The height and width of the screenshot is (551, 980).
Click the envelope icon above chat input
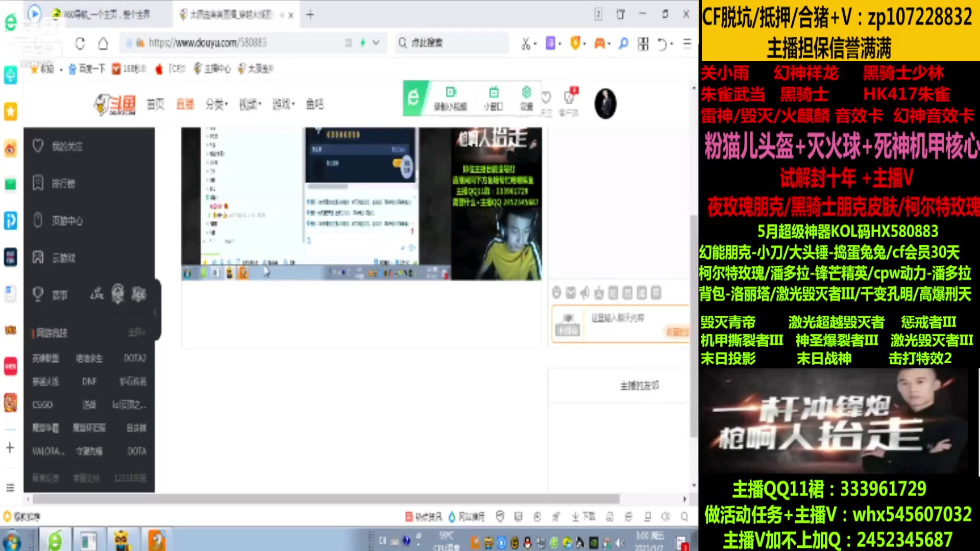[x=571, y=293]
